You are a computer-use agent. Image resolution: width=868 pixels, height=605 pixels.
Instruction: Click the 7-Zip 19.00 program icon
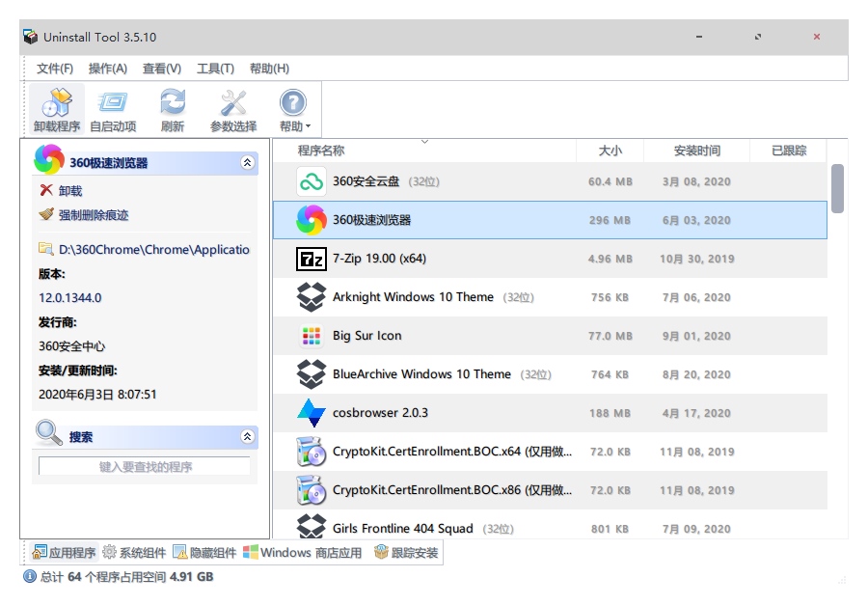[311, 259]
